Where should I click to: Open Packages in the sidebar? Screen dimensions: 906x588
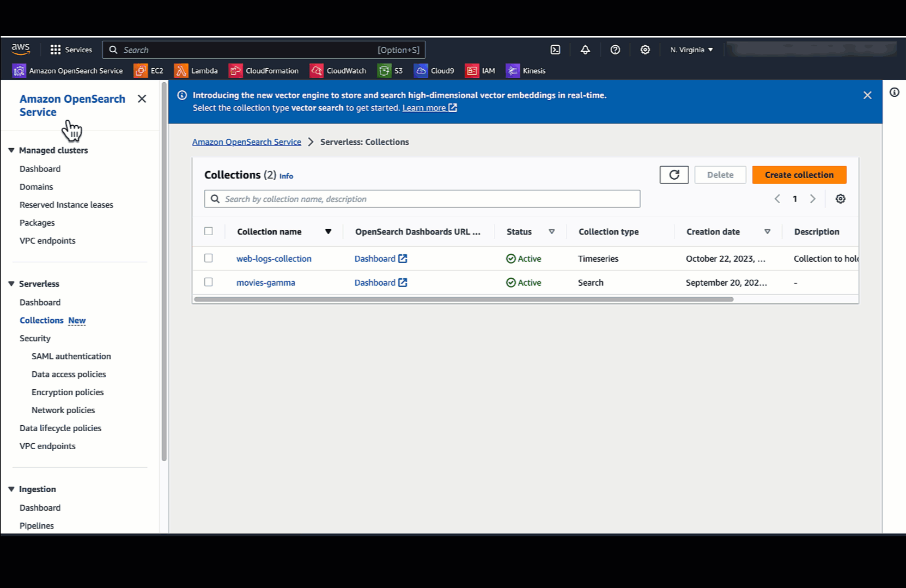point(37,223)
